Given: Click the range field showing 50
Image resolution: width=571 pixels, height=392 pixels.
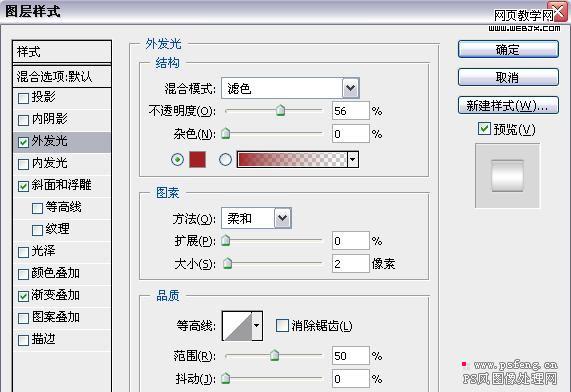Looking at the screenshot, I should pos(351,356).
